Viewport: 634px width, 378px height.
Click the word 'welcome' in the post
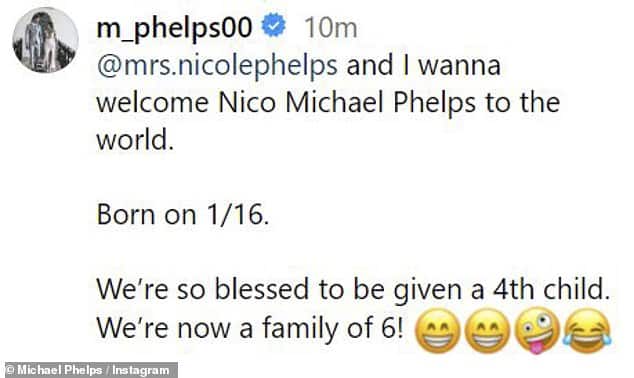153,102
